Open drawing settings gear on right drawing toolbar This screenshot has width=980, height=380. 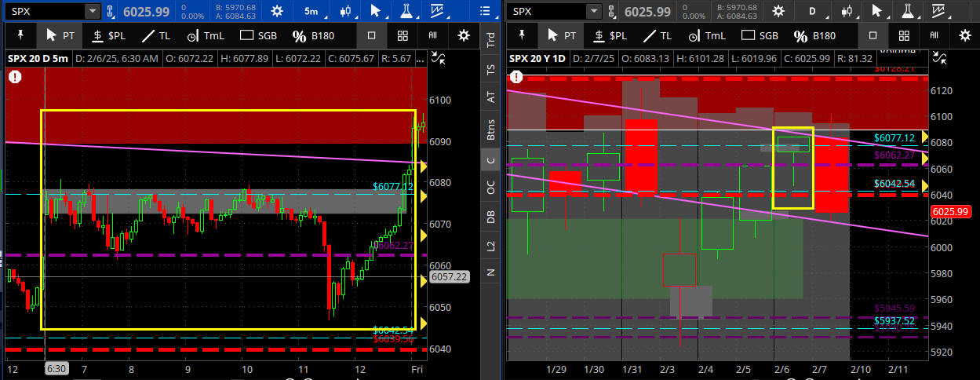[x=964, y=35]
